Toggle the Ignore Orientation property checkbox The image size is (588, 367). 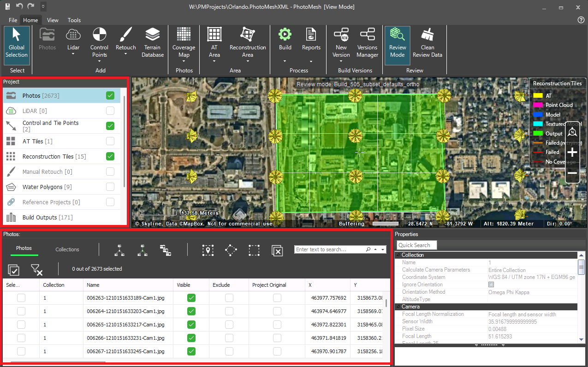tap(491, 284)
